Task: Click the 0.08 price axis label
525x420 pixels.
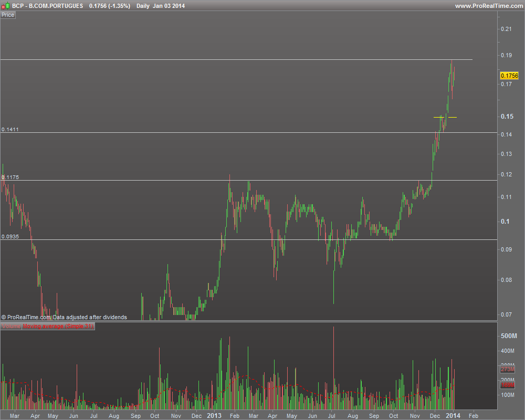Action: tap(506, 280)
